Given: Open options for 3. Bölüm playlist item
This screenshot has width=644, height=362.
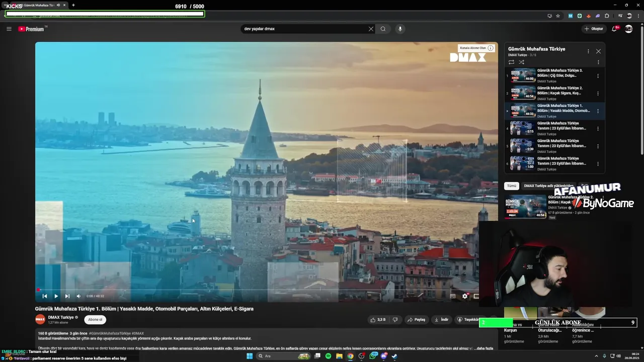Looking at the screenshot, I should [598, 76].
